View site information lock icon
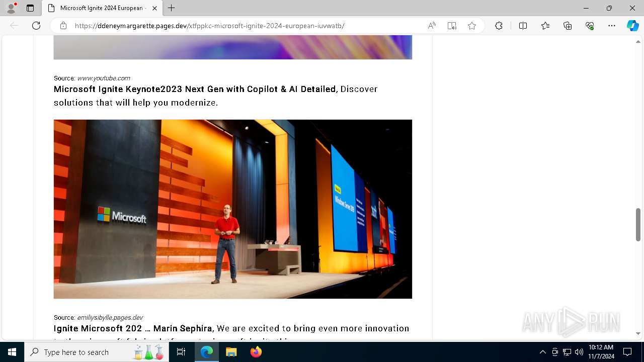Viewport: 644px width, 362px height. pos(63,26)
